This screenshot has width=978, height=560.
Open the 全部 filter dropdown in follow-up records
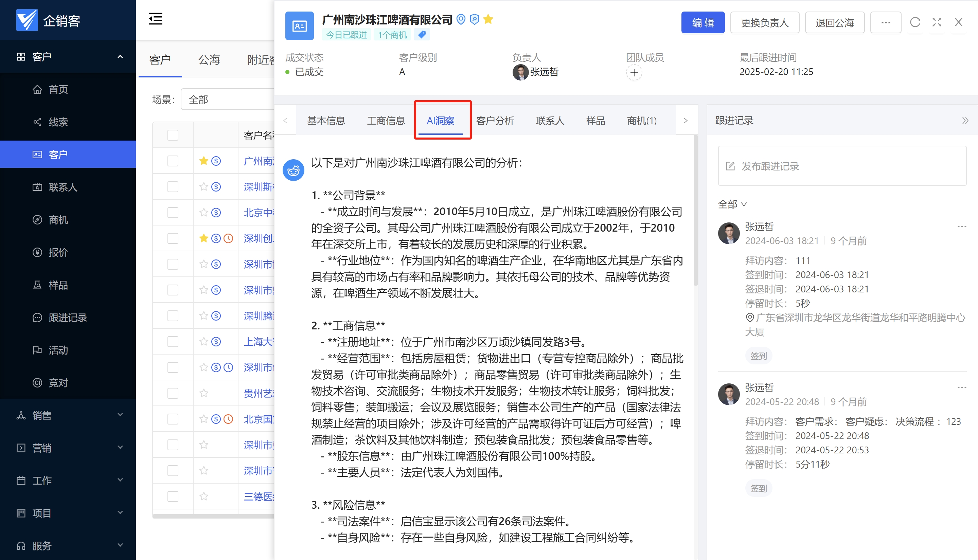[x=732, y=204]
